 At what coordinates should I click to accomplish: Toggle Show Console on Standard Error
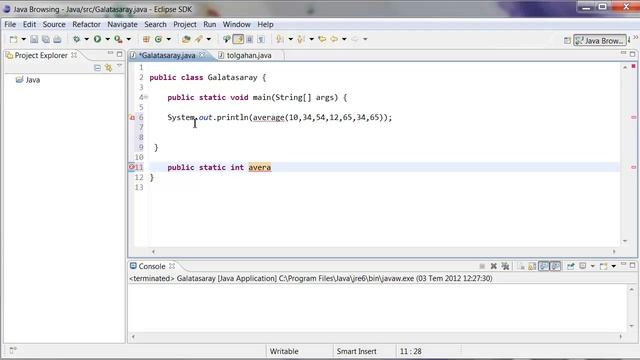tap(556, 266)
